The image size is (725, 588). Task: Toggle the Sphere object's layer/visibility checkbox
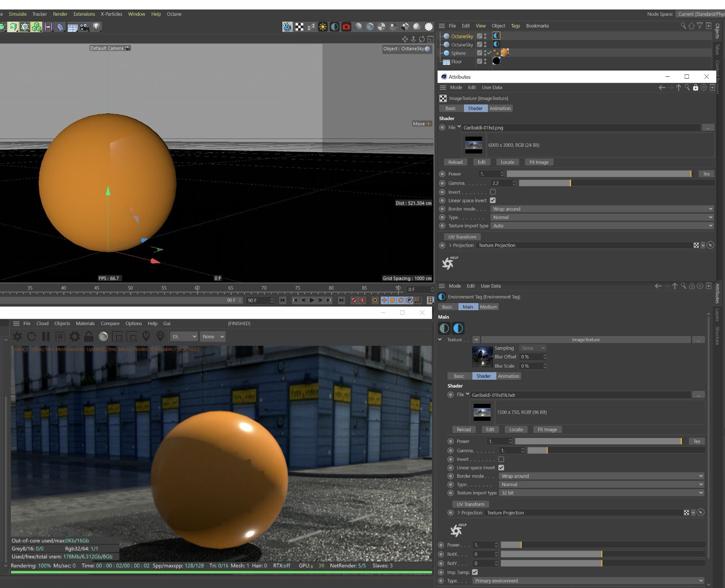point(479,53)
